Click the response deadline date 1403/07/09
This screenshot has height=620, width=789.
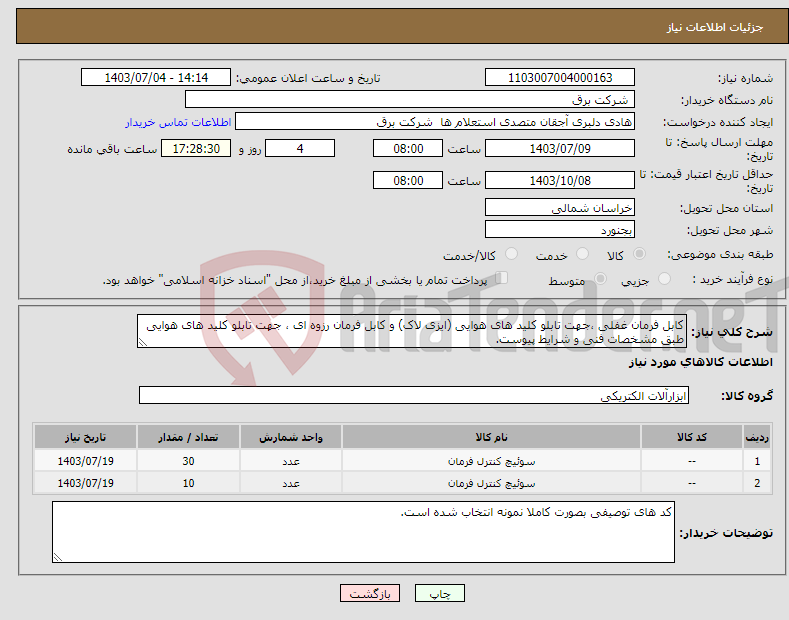pos(560,148)
